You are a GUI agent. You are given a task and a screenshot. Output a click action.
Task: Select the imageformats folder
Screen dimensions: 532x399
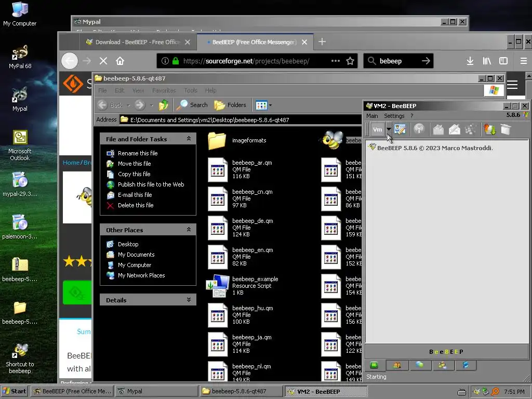tap(237, 140)
